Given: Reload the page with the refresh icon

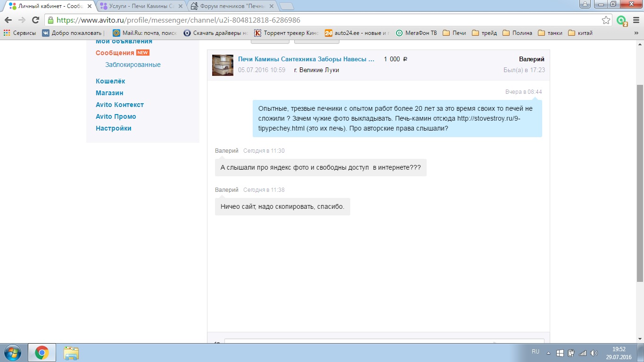Looking at the screenshot, I should click(x=35, y=20).
